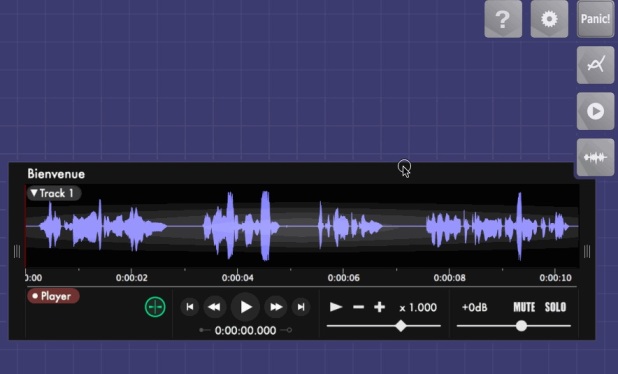Skip to start of the track
Image resolution: width=618 pixels, height=374 pixels.
[x=190, y=307]
